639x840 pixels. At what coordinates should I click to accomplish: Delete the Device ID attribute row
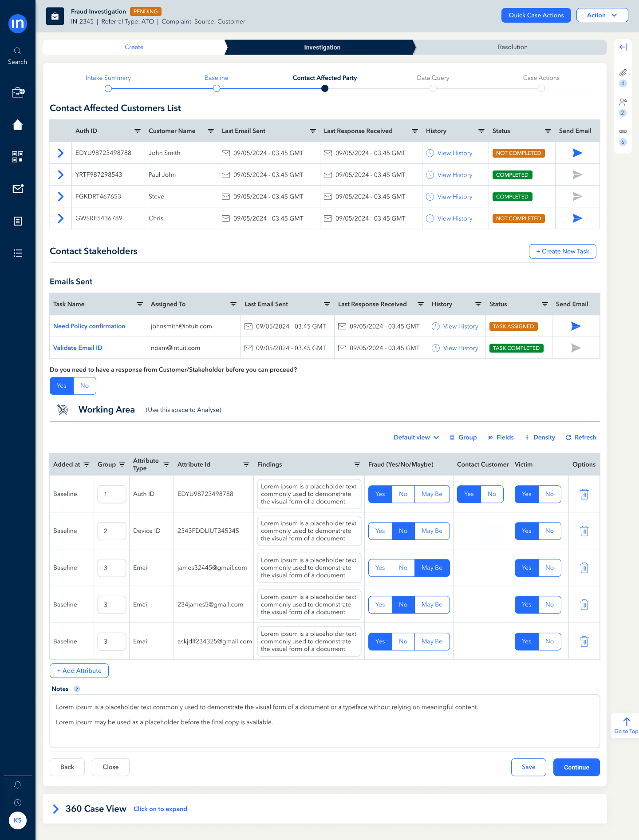[584, 531]
